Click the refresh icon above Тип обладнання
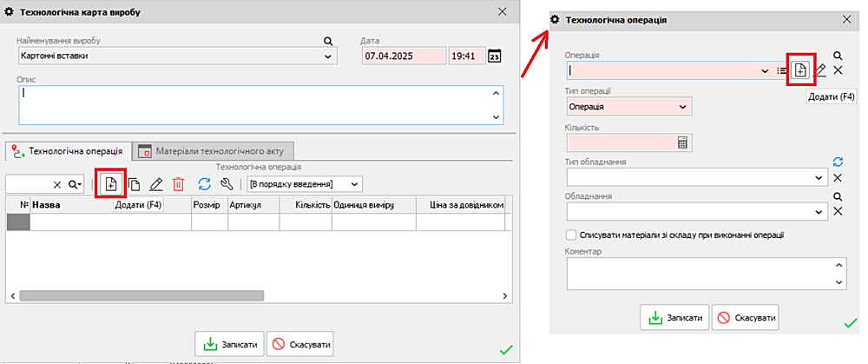The width and height of the screenshot is (868, 364). point(838,162)
